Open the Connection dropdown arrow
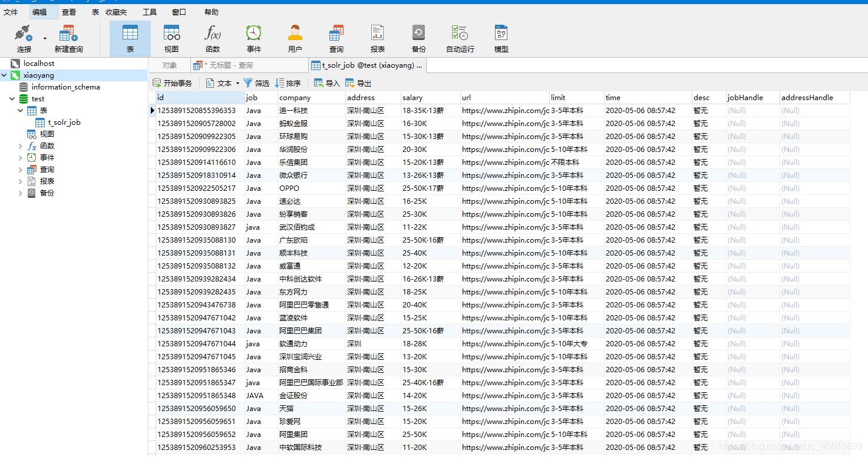 coord(45,39)
